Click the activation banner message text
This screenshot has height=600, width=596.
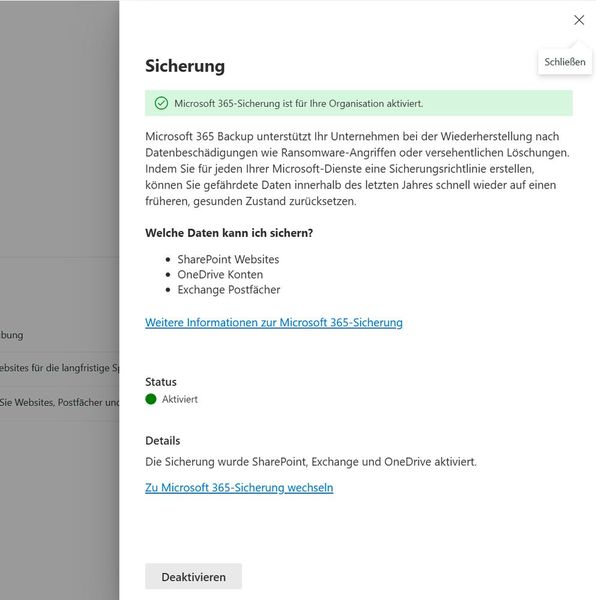(x=298, y=103)
